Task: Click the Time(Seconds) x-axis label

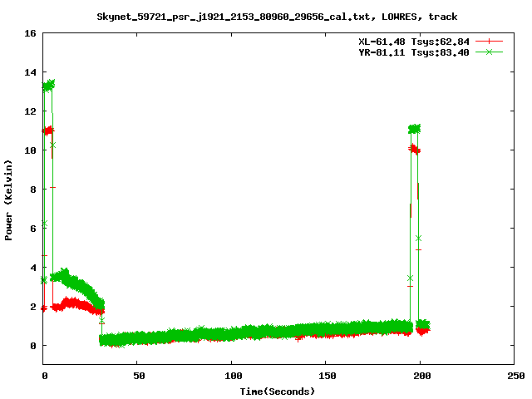Action: coord(277,392)
